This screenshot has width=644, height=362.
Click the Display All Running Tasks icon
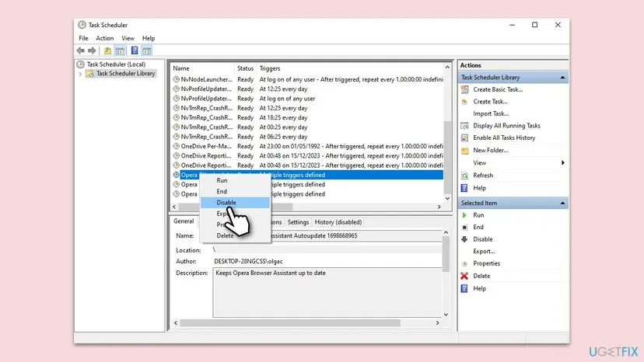click(464, 126)
